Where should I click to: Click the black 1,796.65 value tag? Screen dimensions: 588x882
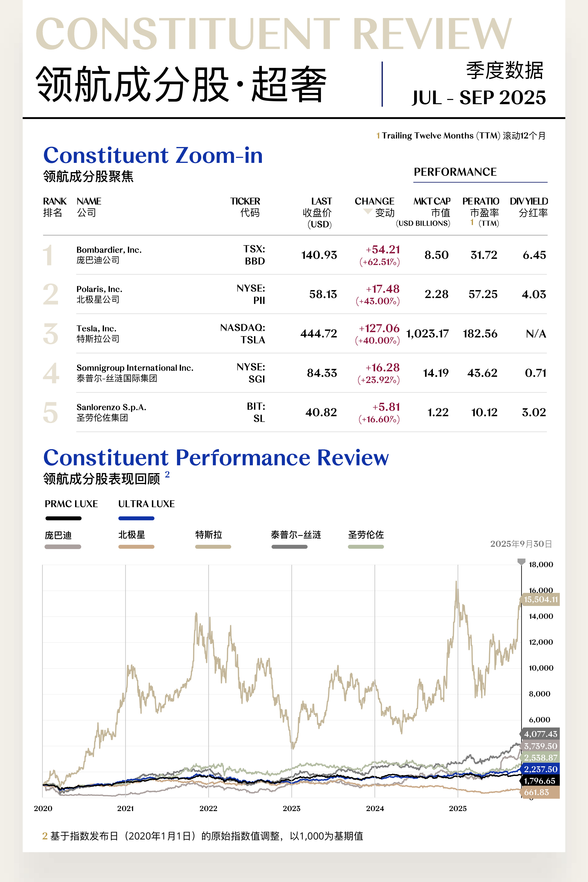(540, 781)
